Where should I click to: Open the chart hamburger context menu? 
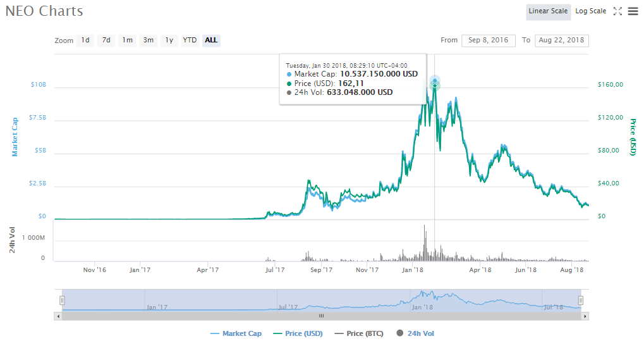(633, 11)
